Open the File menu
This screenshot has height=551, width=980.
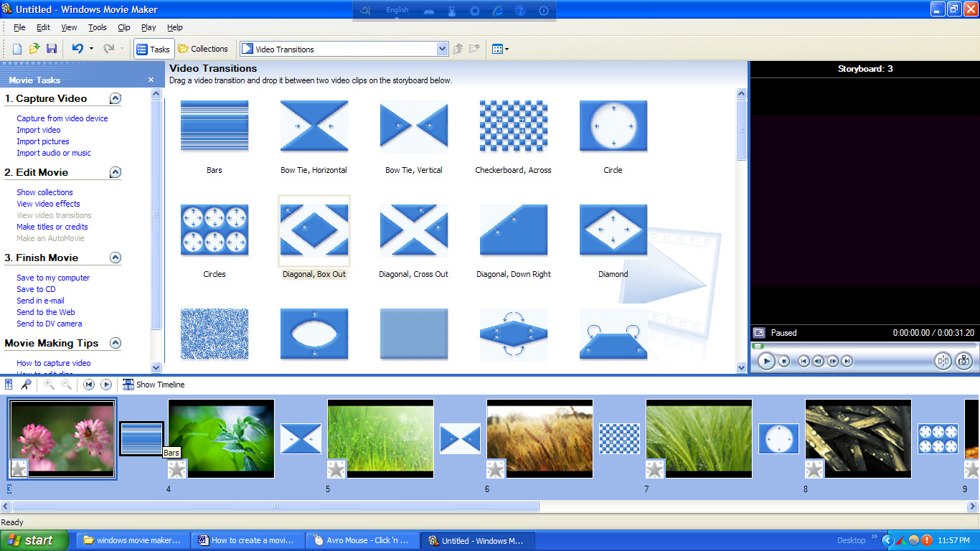tap(19, 27)
